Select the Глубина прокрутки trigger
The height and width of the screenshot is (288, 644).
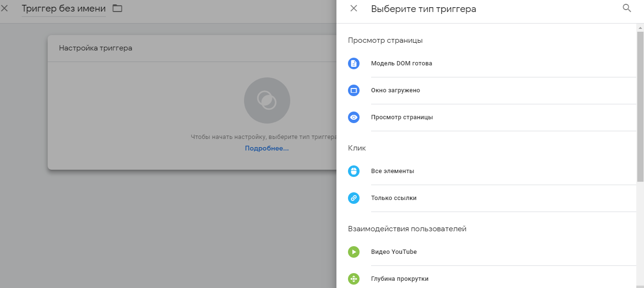tap(399, 278)
